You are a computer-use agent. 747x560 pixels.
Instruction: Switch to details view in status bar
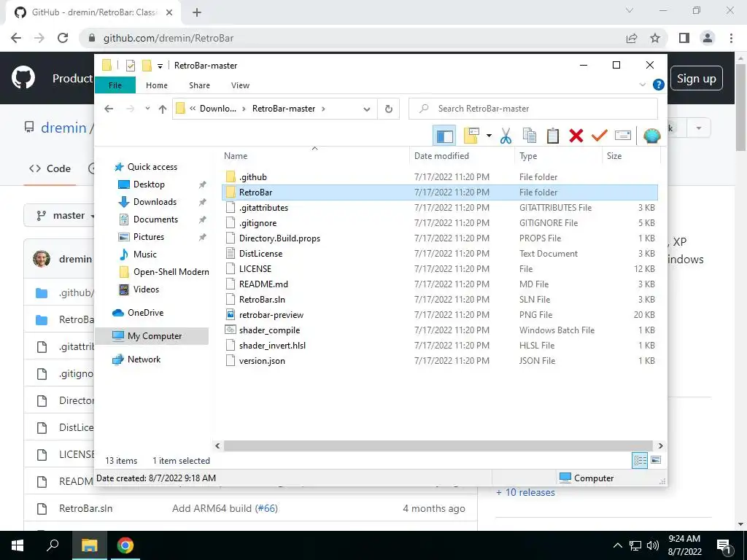click(x=640, y=460)
